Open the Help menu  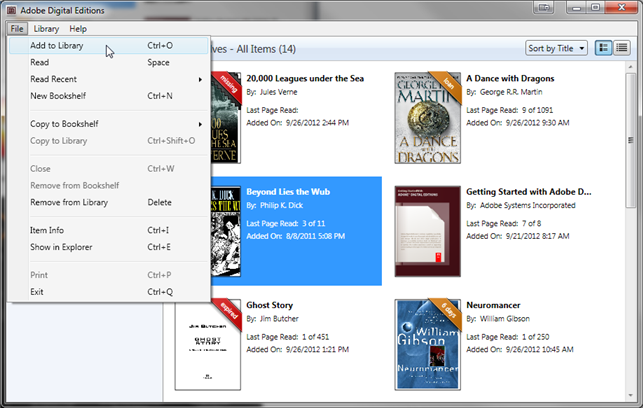click(x=78, y=29)
